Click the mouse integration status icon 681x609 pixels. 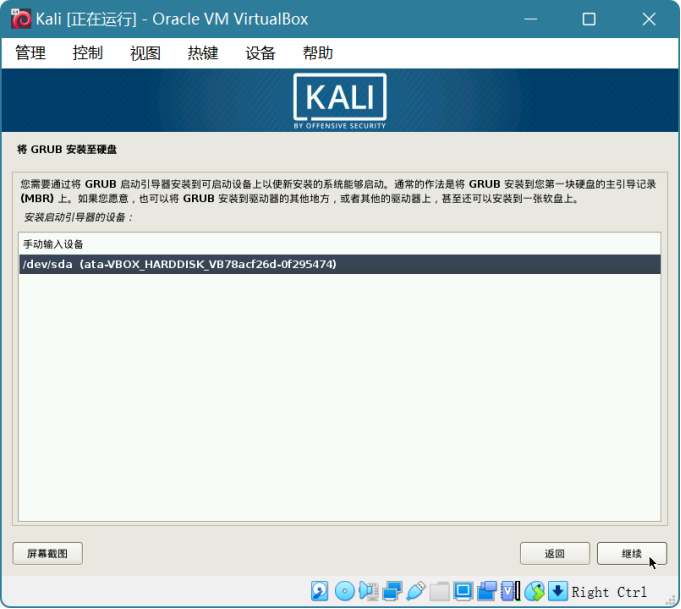tap(534, 591)
